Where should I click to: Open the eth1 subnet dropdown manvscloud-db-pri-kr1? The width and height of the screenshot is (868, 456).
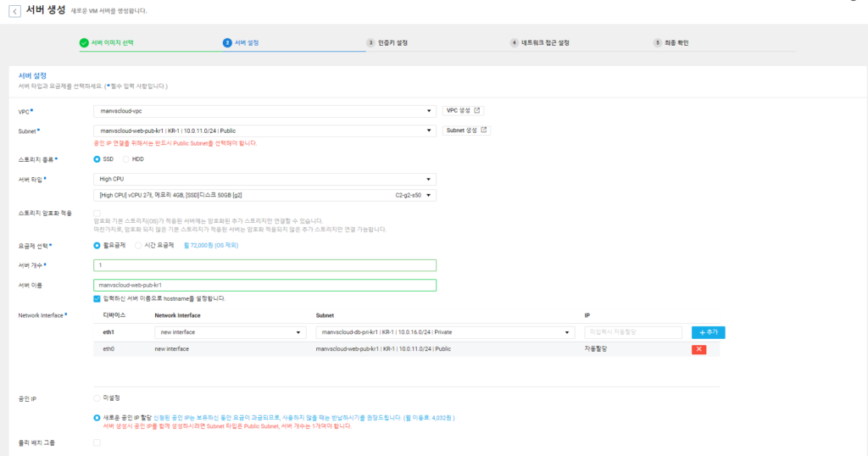tap(445, 332)
